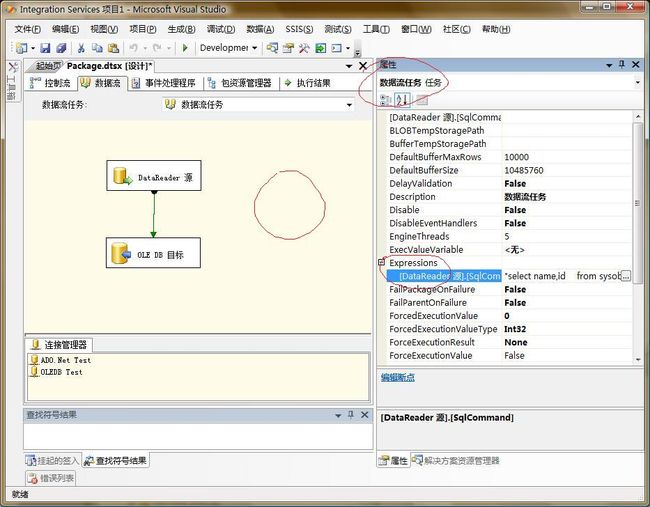
Task: Click the properties grid vertical scrollbar
Action: click(638, 203)
